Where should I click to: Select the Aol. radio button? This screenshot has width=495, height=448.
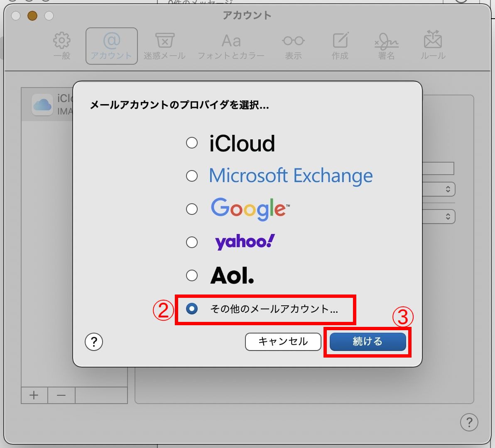pyautogui.click(x=191, y=275)
